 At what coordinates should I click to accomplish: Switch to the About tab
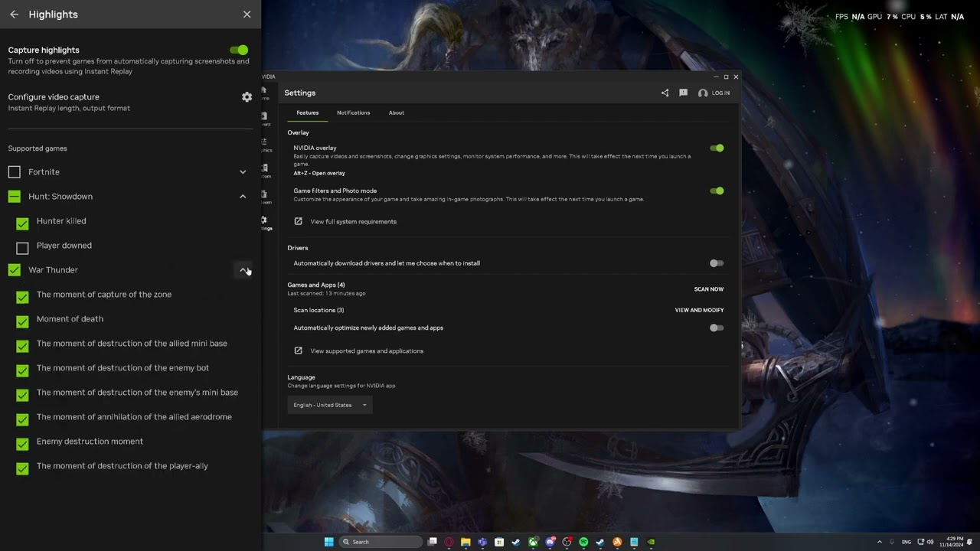(396, 112)
